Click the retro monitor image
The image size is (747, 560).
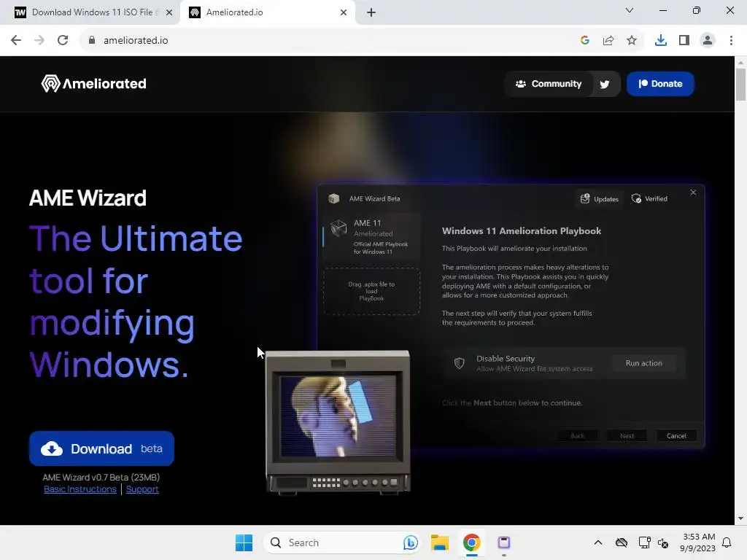click(338, 422)
